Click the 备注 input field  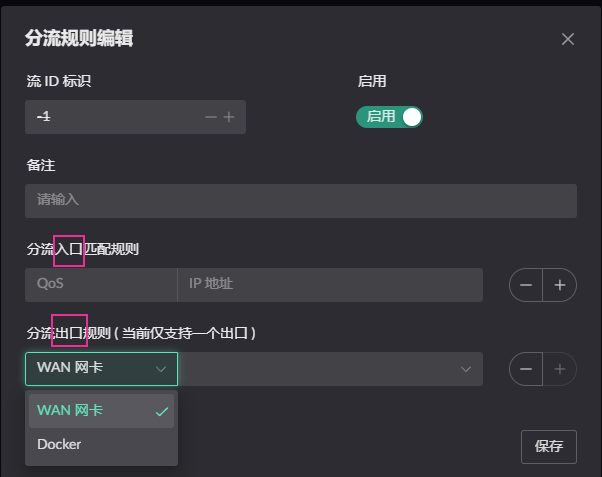click(301, 201)
